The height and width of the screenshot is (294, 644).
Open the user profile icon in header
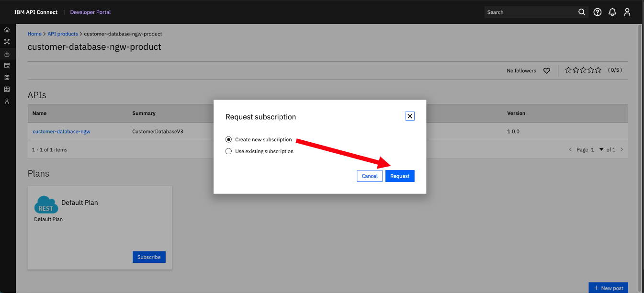tap(627, 12)
